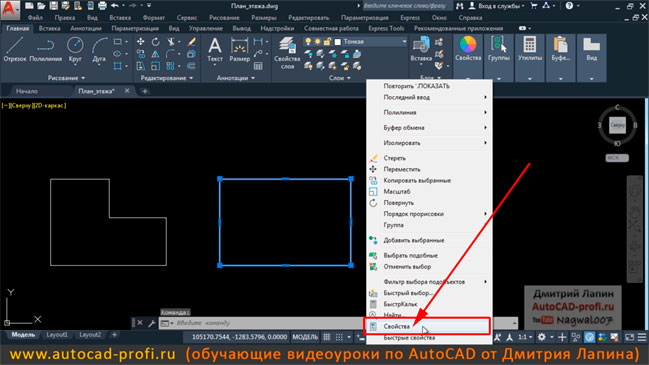
Task: Click the Размер dimension tool
Action: [240, 50]
